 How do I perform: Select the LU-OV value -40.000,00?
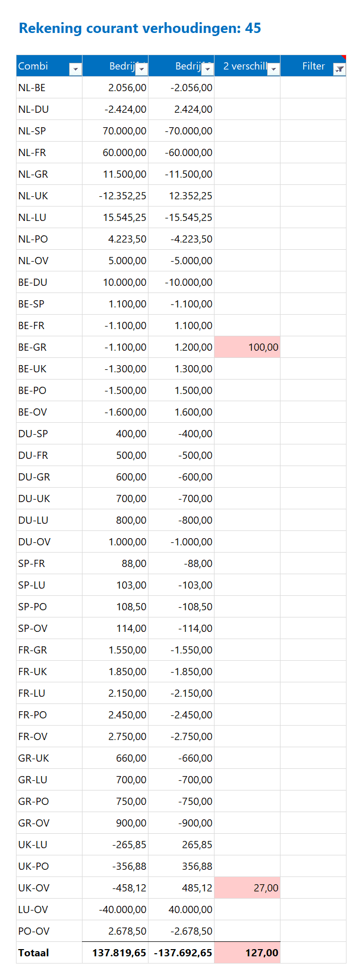click(116, 909)
